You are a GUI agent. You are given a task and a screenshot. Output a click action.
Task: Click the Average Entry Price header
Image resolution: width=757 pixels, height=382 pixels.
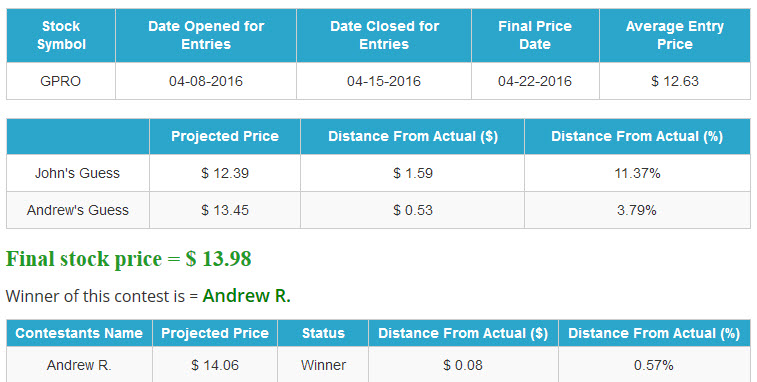pyautogui.click(x=675, y=35)
